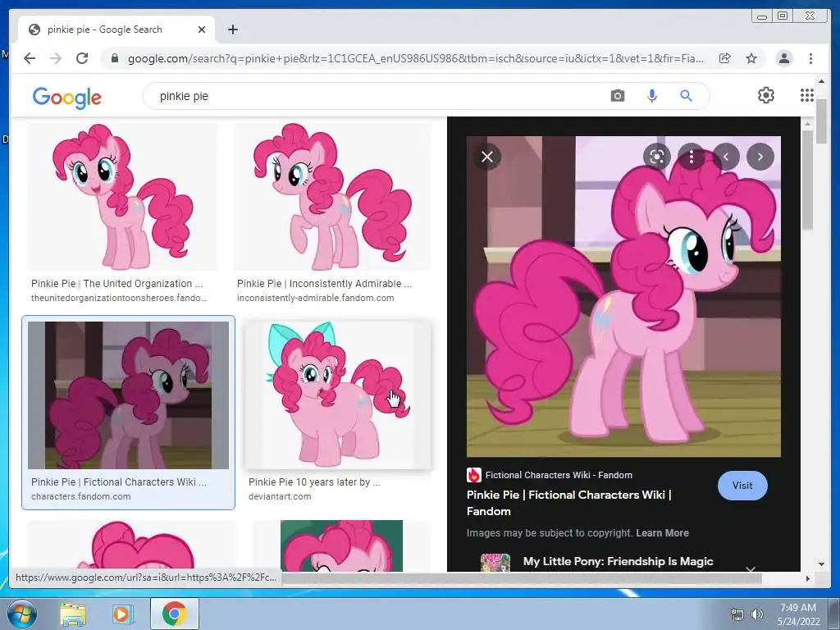Screen dimensions: 840x630
Task: Share this page from the address bar
Action: pos(725,58)
